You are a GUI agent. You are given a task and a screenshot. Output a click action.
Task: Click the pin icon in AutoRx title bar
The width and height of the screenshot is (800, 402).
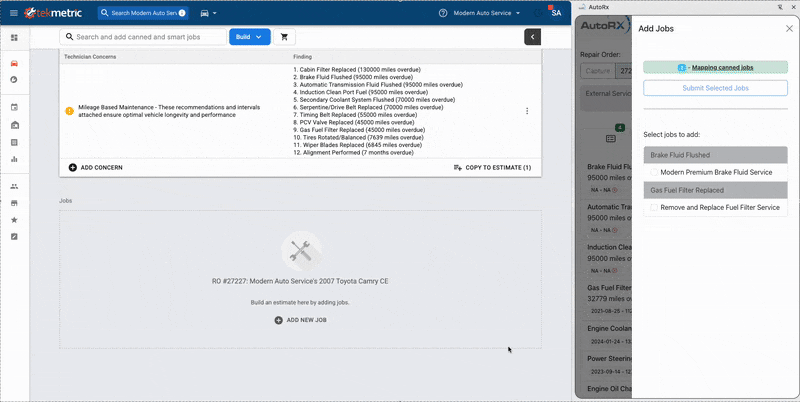click(780, 7)
